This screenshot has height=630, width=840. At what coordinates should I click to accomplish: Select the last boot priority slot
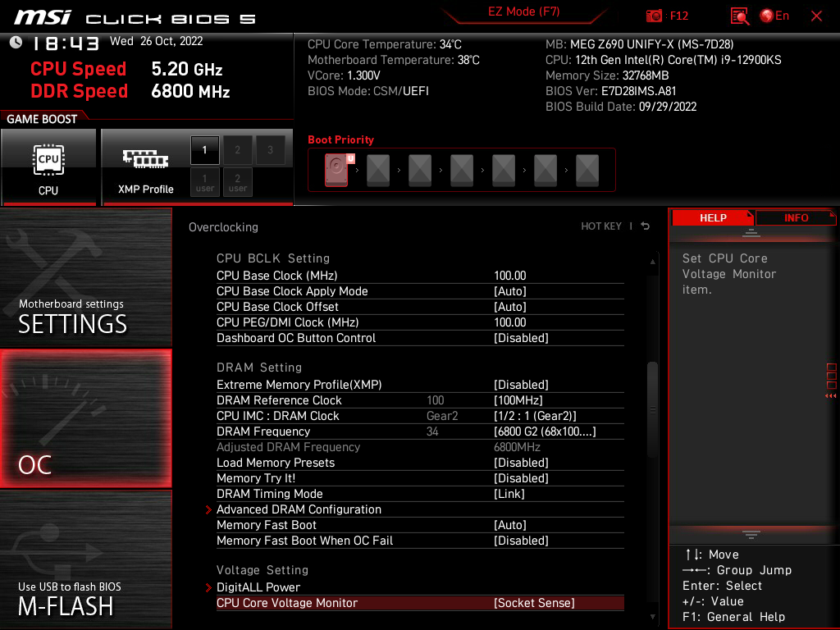point(587,170)
